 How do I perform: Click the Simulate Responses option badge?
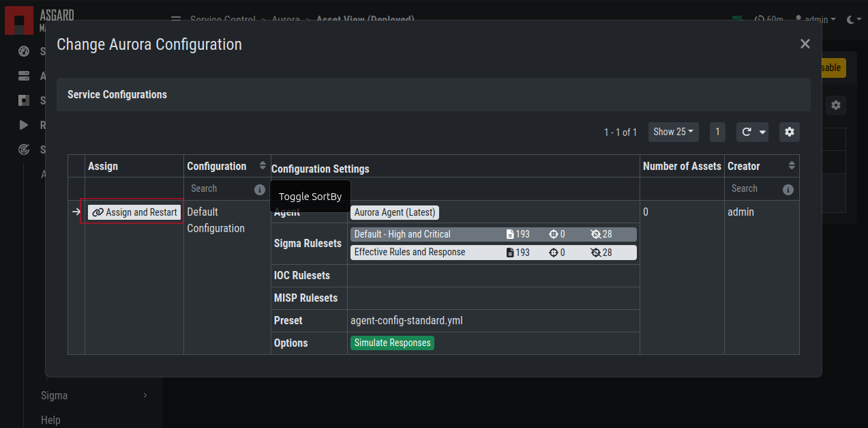click(x=392, y=343)
